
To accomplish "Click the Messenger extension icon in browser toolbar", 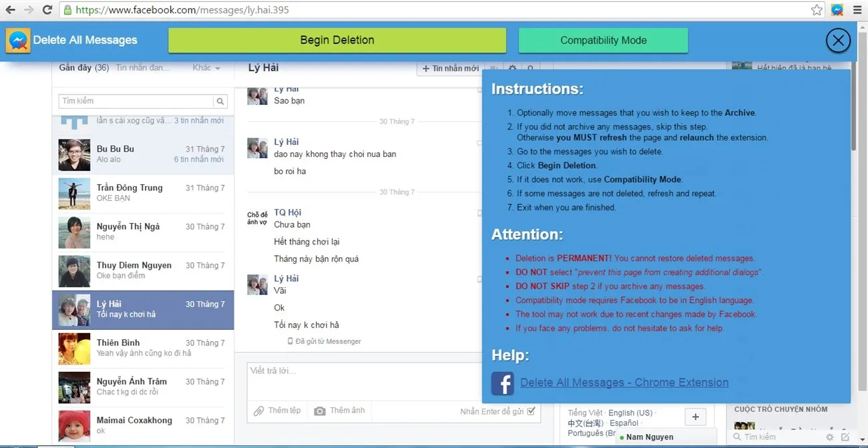I will [837, 10].
